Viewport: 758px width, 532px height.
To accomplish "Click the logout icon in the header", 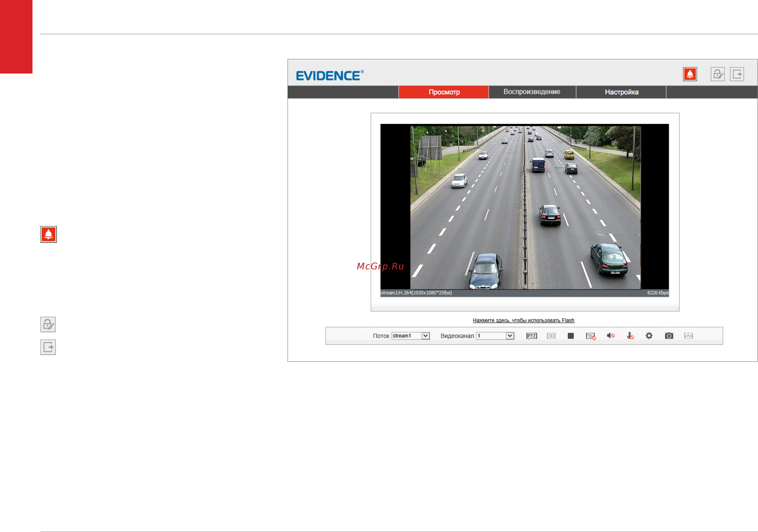I will (x=736, y=74).
